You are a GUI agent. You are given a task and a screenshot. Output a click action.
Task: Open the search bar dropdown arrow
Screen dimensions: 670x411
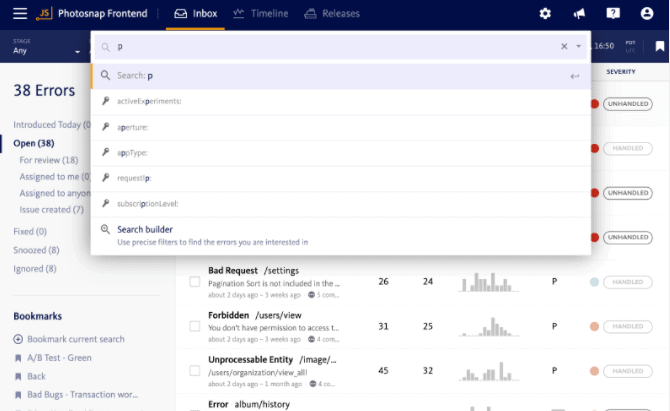(x=578, y=46)
